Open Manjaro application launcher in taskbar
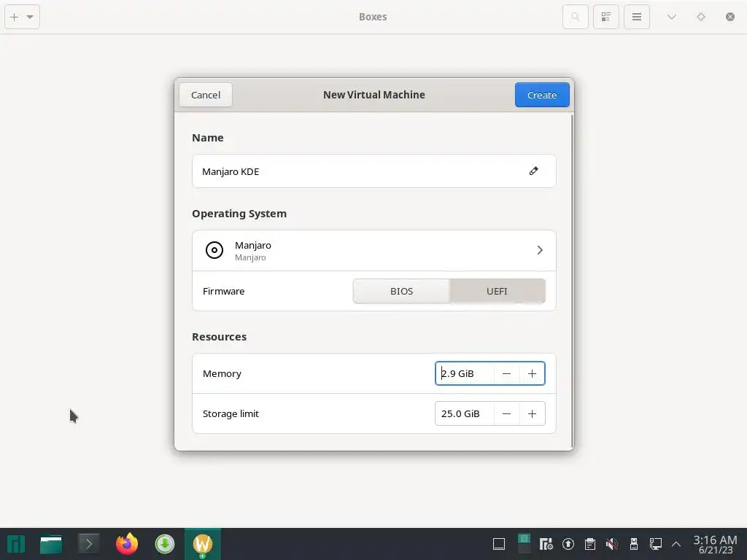Viewport: 747px width, 560px height. [x=16, y=544]
